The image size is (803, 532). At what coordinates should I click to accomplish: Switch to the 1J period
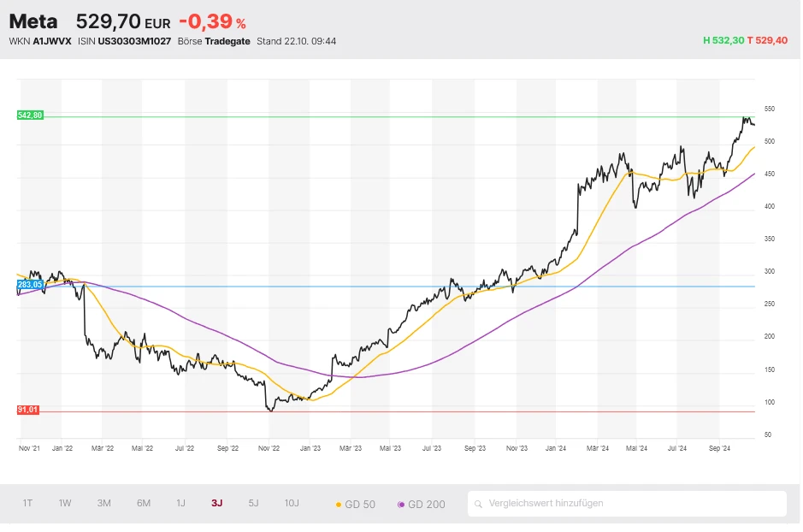click(x=180, y=503)
